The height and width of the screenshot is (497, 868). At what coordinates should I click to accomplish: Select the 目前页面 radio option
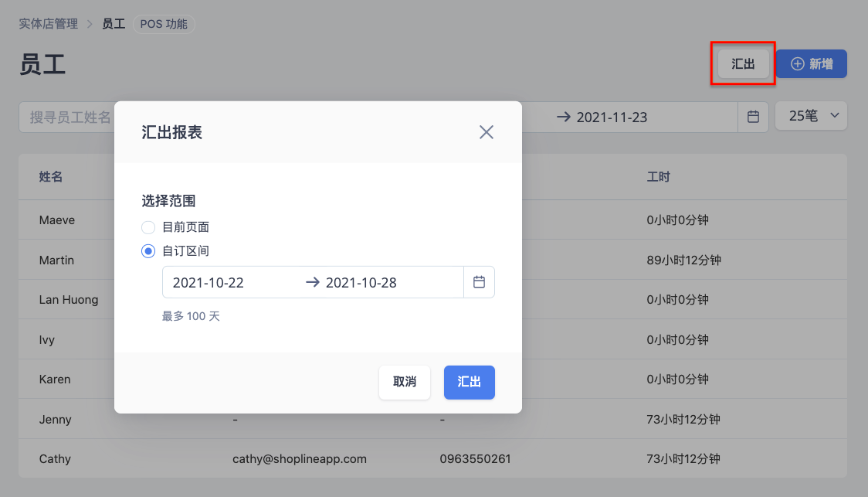pyautogui.click(x=147, y=227)
